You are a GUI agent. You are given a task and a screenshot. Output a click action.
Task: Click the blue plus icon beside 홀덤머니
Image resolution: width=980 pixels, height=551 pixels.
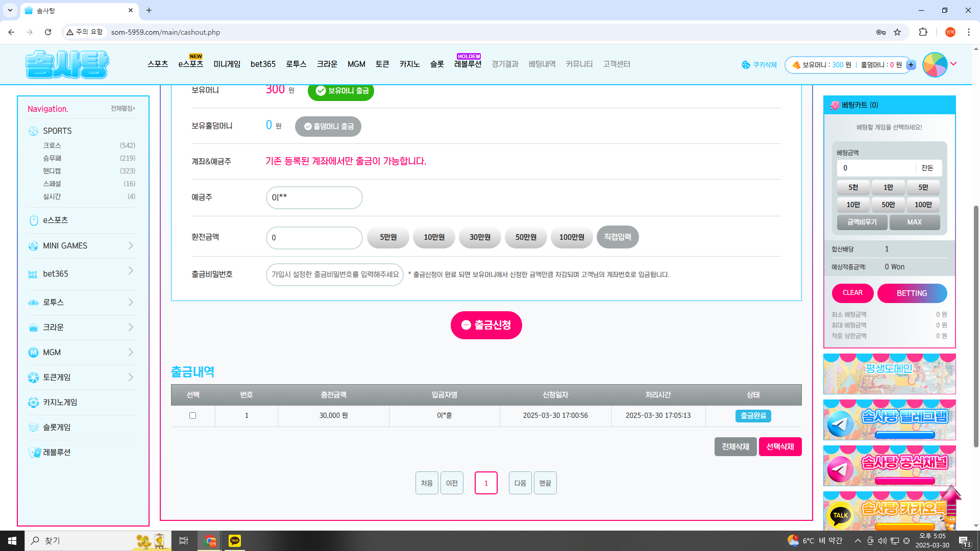pyautogui.click(x=911, y=65)
